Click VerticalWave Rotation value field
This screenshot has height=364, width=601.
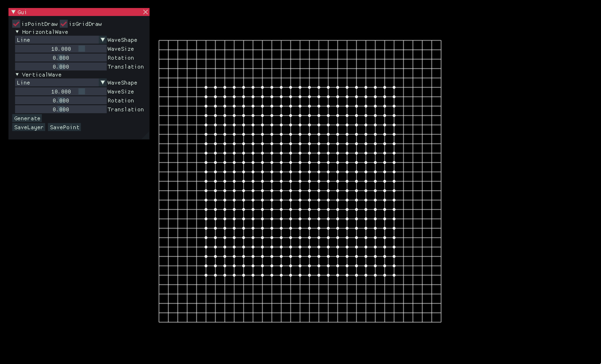pos(61,100)
